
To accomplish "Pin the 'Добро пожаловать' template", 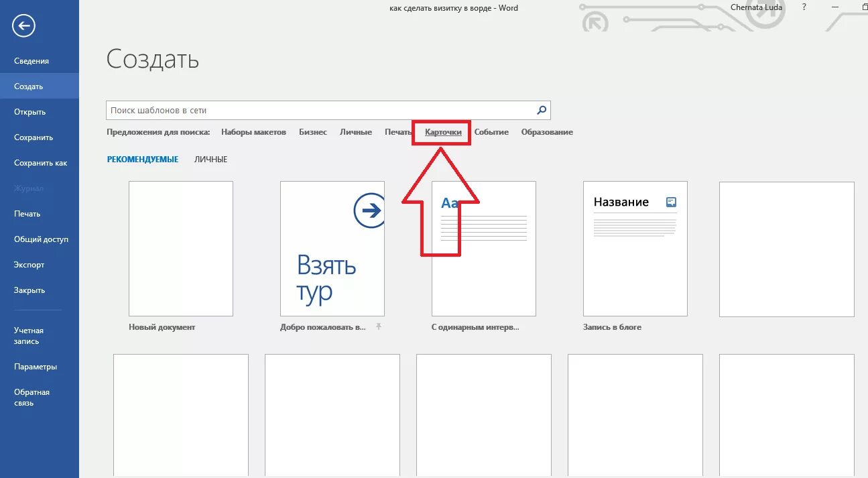I will pos(379,326).
